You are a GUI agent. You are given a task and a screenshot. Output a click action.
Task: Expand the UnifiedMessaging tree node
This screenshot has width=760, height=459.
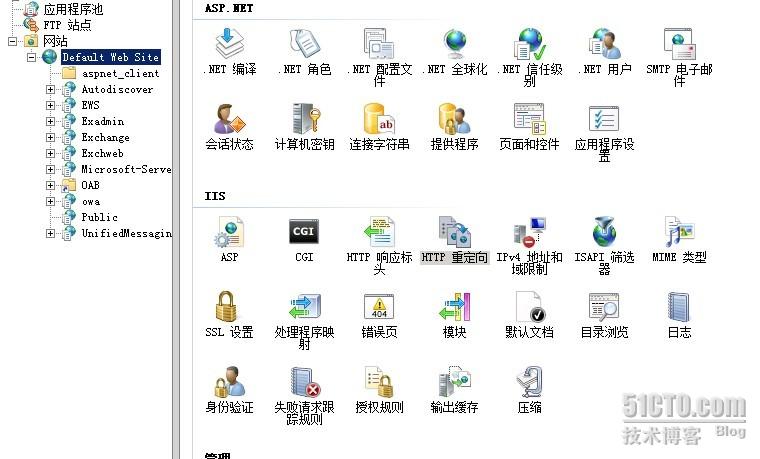pos(50,233)
